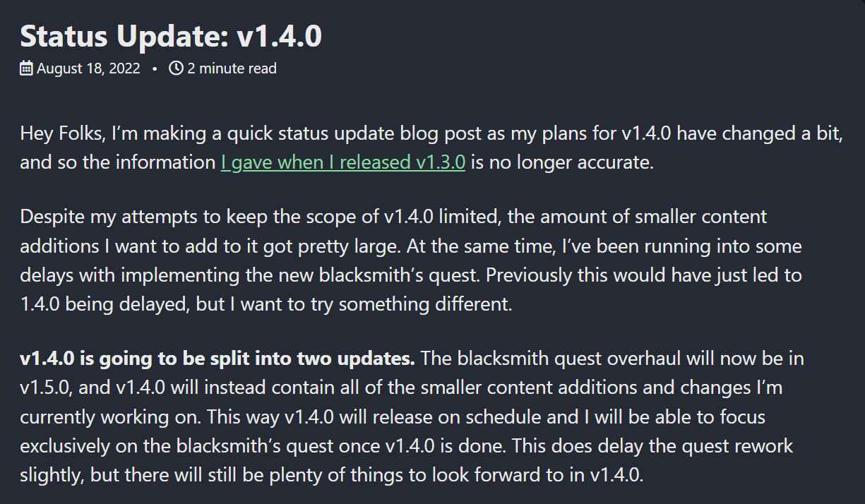Viewport: 865px width, 504px height.
Task: Click the calendar icon beside the date
Action: (x=26, y=68)
